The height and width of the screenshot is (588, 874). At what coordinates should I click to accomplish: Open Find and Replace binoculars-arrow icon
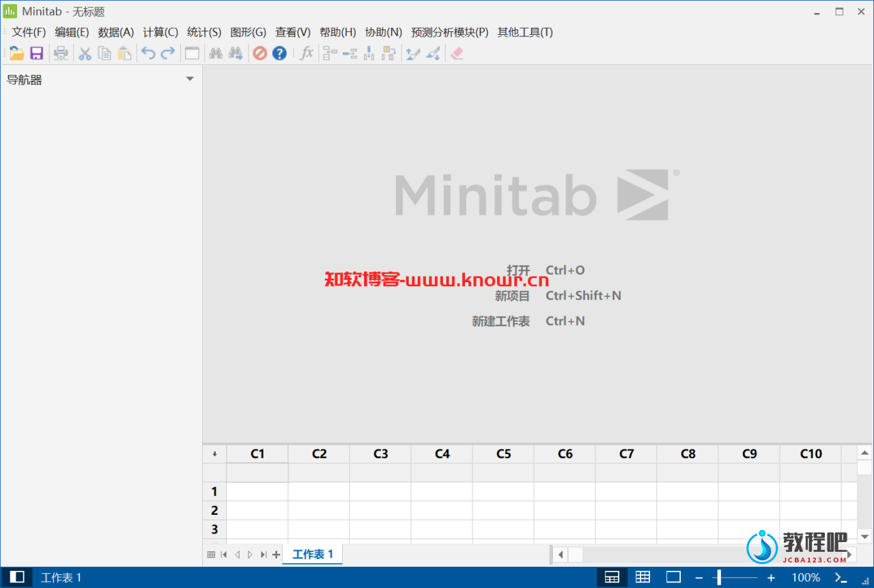[x=236, y=53]
